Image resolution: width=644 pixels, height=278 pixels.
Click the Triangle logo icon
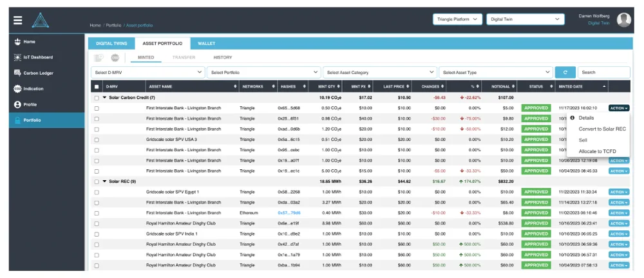pyautogui.click(x=40, y=20)
